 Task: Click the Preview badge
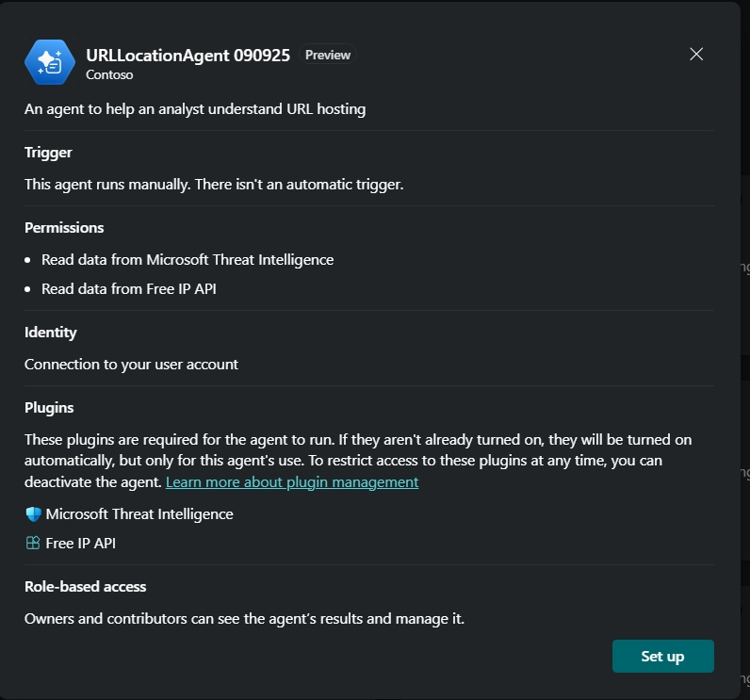click(328, 55)
